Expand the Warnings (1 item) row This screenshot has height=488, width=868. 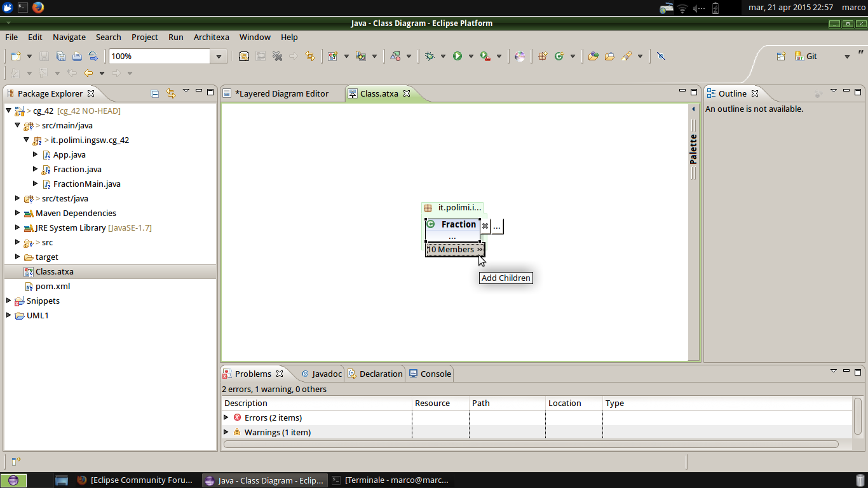click(226, 432)
